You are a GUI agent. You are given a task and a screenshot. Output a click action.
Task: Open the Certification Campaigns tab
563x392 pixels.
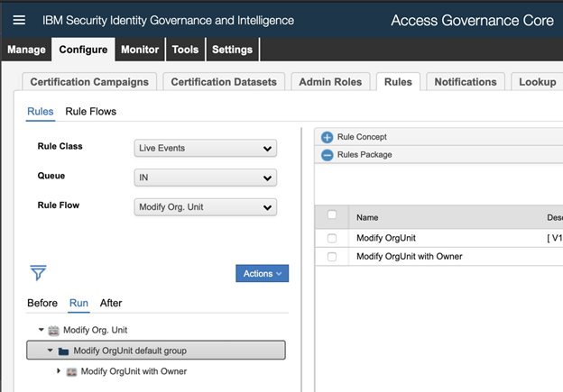pos(89,82)
